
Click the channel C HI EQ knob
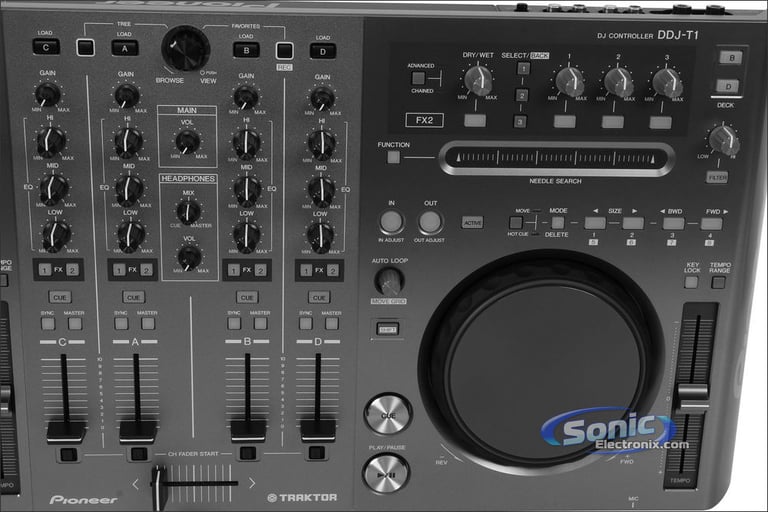point(50,142)
